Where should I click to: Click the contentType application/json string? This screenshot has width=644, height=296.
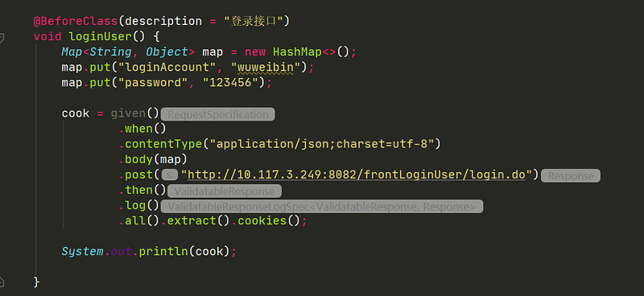[324, 144]
